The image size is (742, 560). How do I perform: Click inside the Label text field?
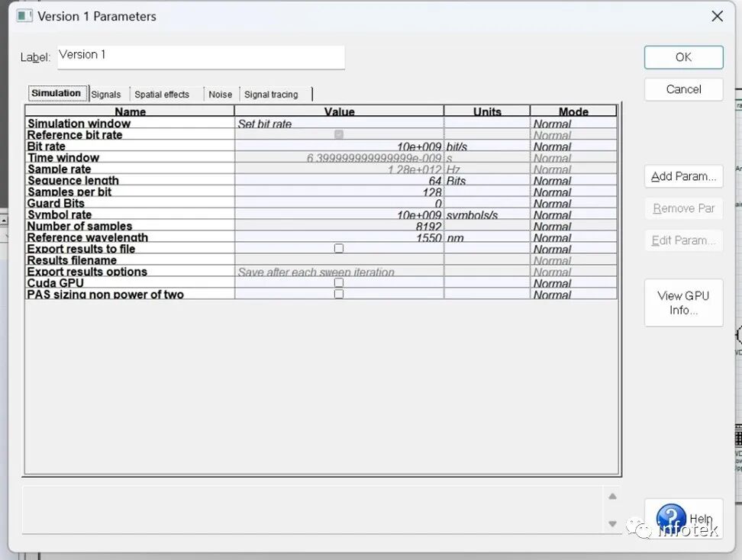(x=198, y=56)
